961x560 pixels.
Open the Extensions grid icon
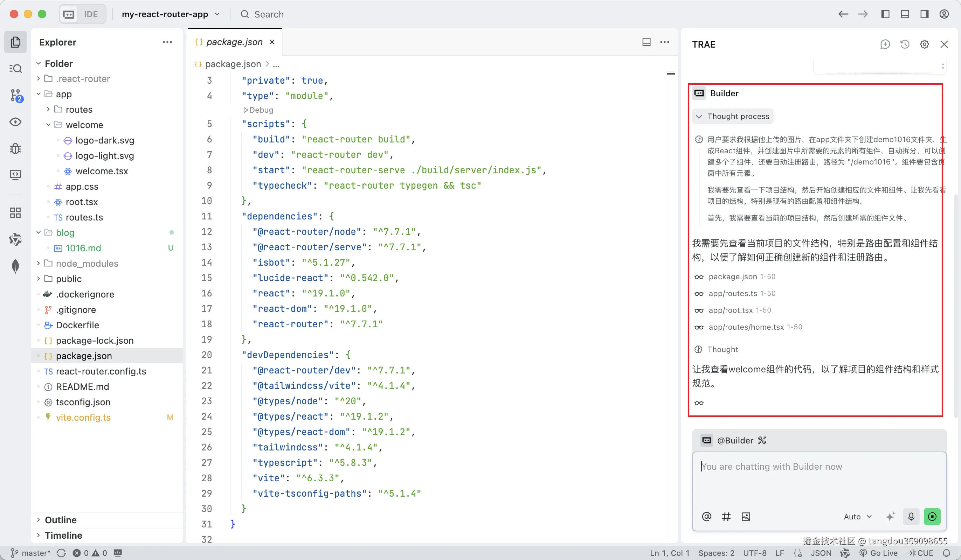[x=15, y=213]
